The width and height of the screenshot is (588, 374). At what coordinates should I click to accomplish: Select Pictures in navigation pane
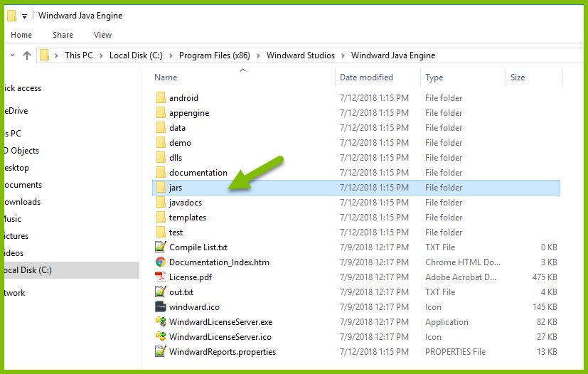16,236
